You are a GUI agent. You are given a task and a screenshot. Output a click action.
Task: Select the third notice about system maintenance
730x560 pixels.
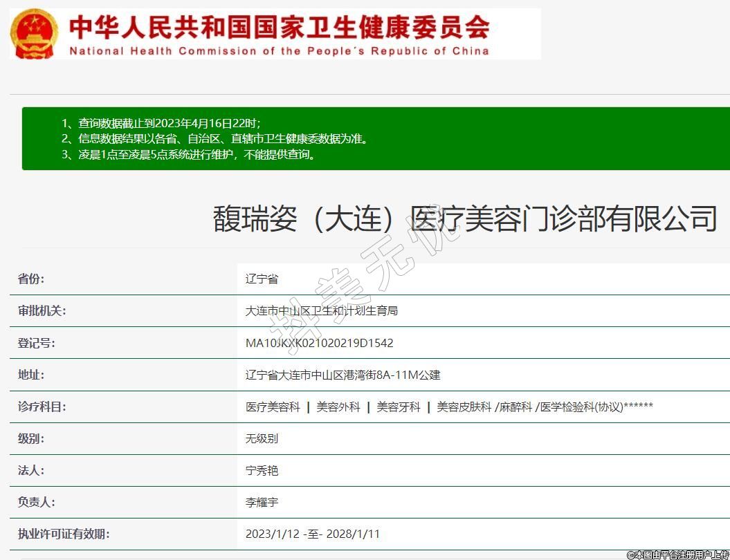click(190, 155)
